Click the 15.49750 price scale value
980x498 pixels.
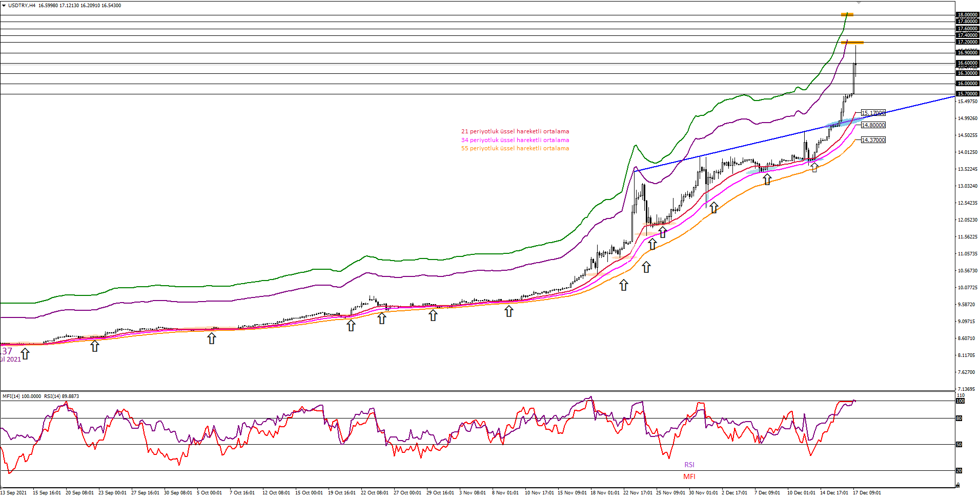coord(967,102)
